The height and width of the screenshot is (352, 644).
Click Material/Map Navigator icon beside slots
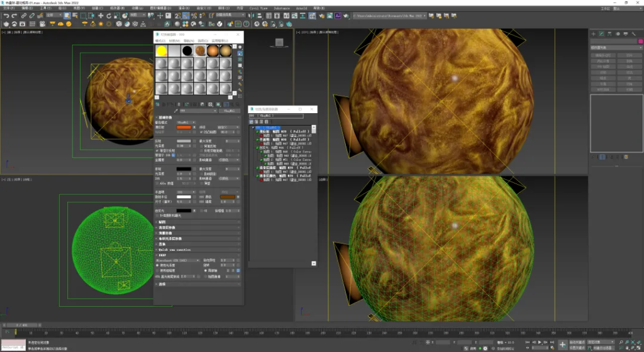(x=240, y=96)
